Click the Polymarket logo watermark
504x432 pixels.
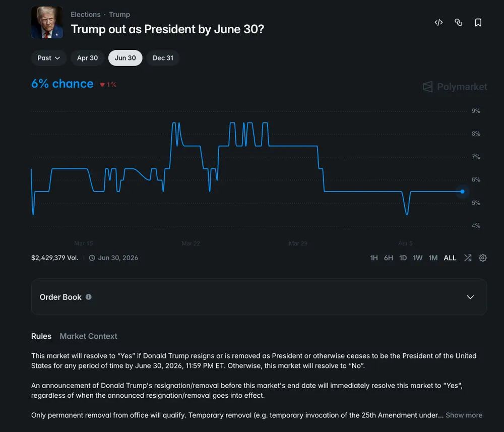(455, 87)
